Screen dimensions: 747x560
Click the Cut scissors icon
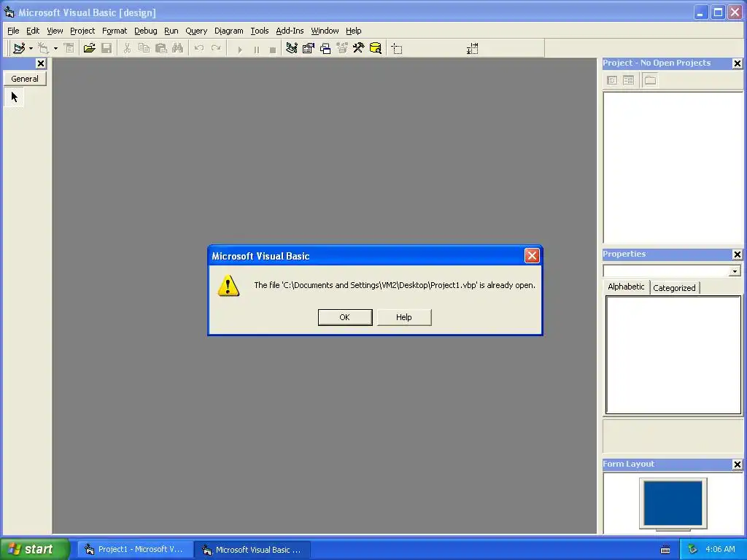tap(127, 48)
